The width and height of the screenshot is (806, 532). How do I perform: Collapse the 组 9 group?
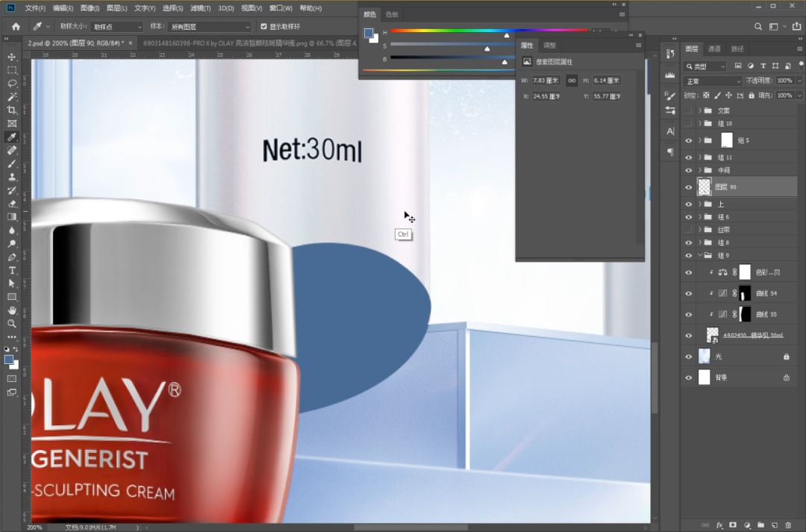coord(699,255)
